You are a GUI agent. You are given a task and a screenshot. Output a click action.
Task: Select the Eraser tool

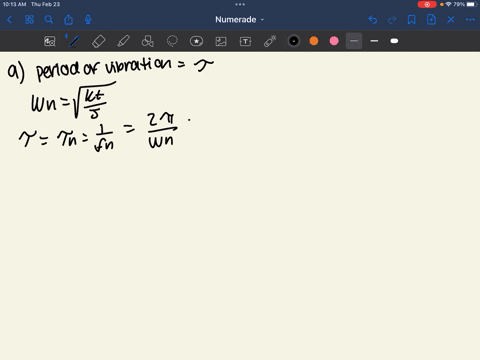(99, 41)
